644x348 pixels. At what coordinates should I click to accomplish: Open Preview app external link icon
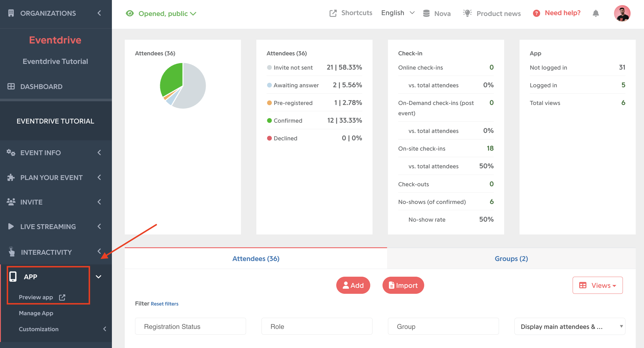(x=62, y=297)
